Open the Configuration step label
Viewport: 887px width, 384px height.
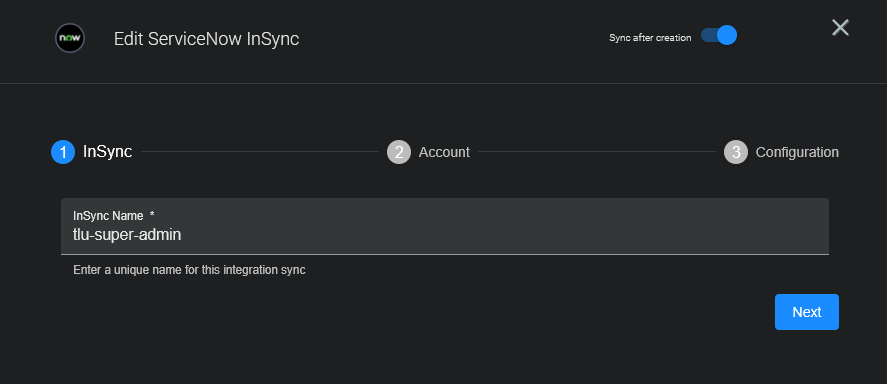click(797, 152)
